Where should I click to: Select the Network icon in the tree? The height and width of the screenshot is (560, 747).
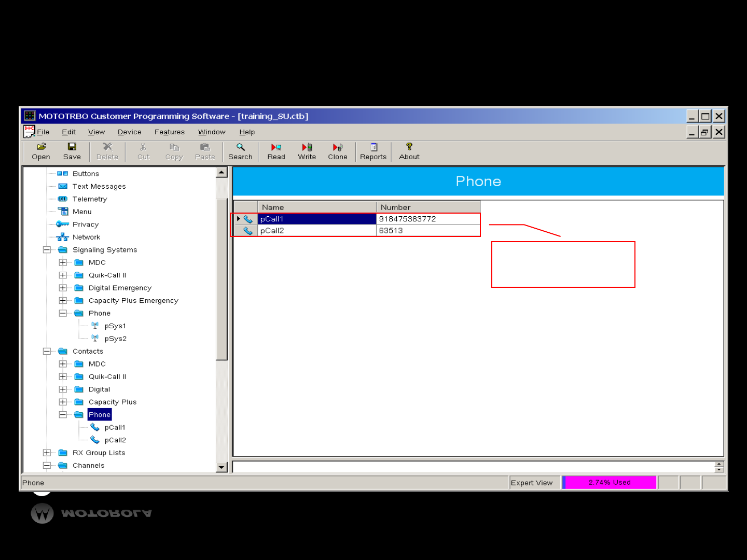click(63, 237)
